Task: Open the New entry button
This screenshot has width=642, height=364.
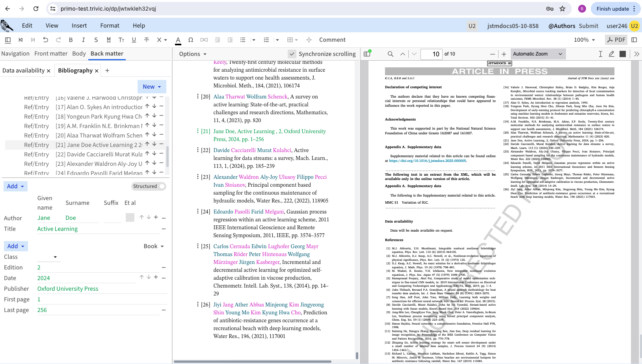Action: (x=152, y=87)
